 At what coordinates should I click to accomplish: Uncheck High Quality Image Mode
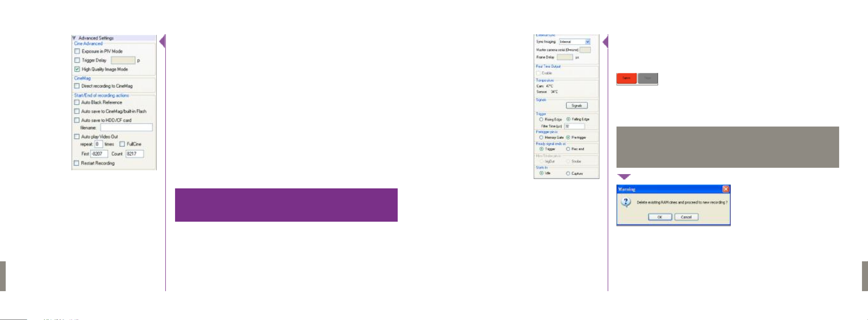coord(77,69)
